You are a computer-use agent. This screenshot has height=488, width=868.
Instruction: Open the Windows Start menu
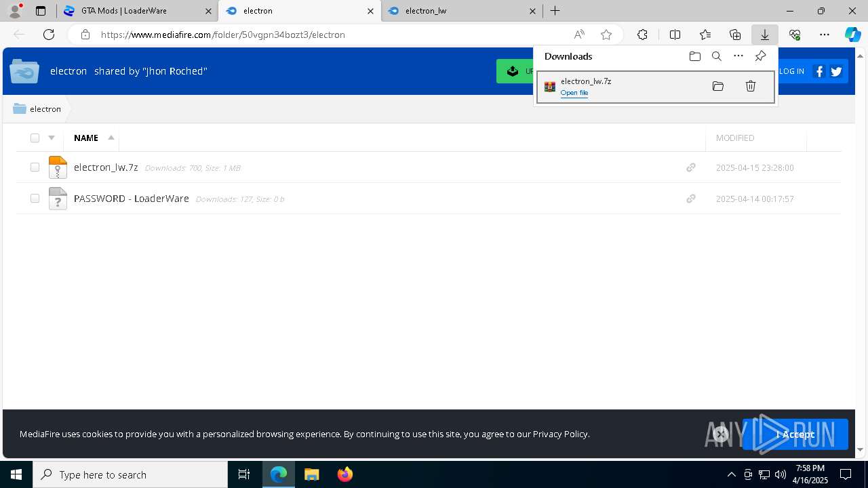click(x=16, y=474)
